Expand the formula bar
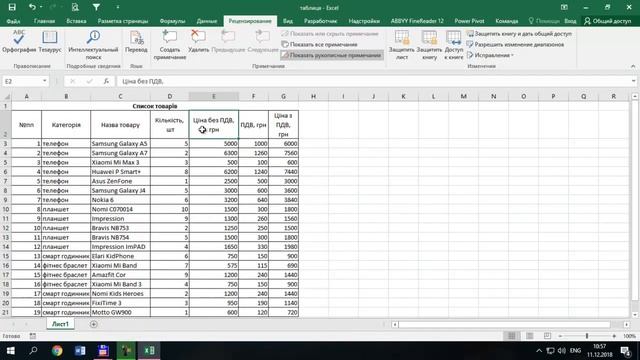This screenshot has height=360, width=640. pos(633,81)
